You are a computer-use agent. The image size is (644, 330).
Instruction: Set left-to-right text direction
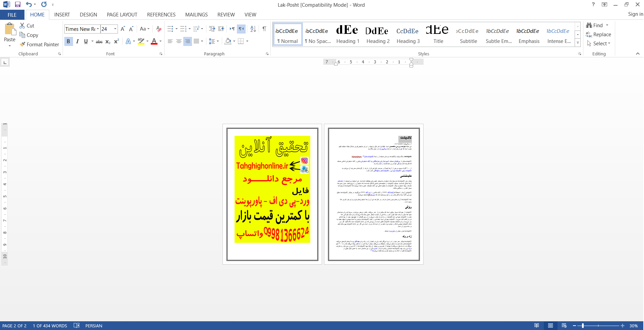point(232,29)
